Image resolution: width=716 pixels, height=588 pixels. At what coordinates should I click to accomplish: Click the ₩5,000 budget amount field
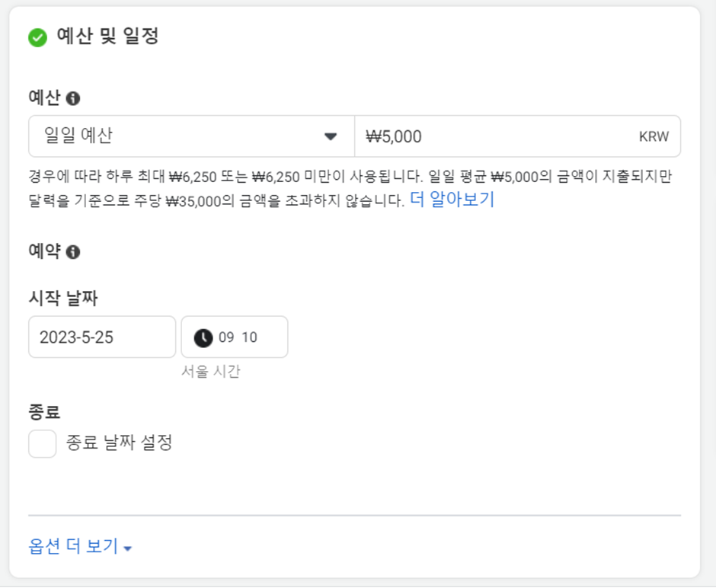point(517,136)
